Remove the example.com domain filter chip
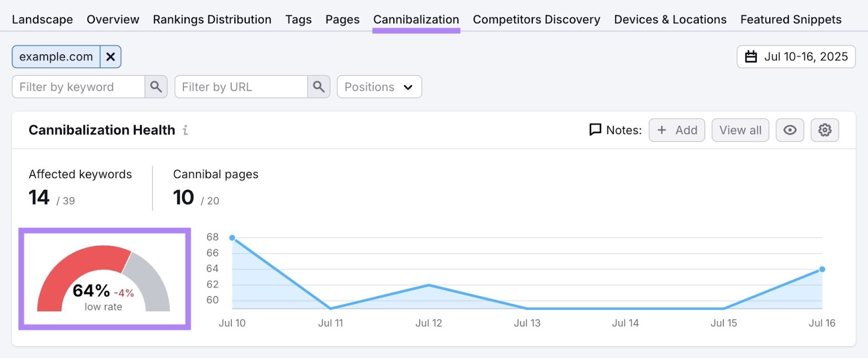The image size is (868, 358). (110, 57)
